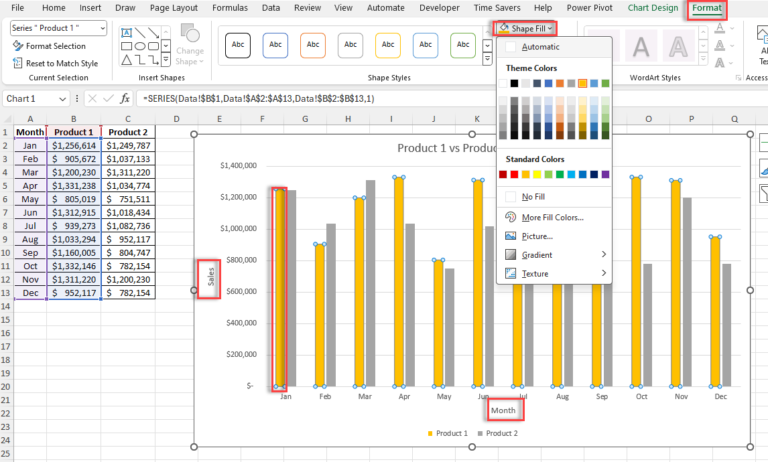Select the Oct cell in column A
Image resolution: width=768 pixels, height=462 pixels.
tap(30, 266)
